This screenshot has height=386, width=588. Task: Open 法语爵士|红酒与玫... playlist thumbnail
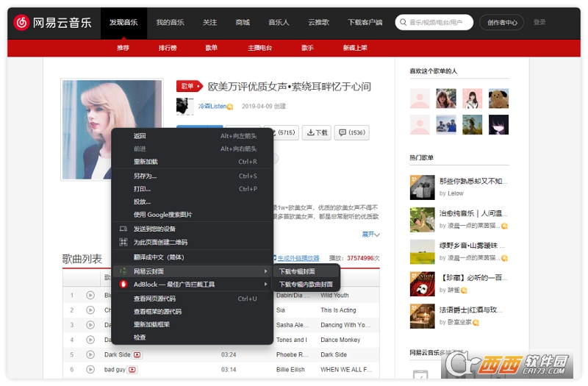coord(422,316)
